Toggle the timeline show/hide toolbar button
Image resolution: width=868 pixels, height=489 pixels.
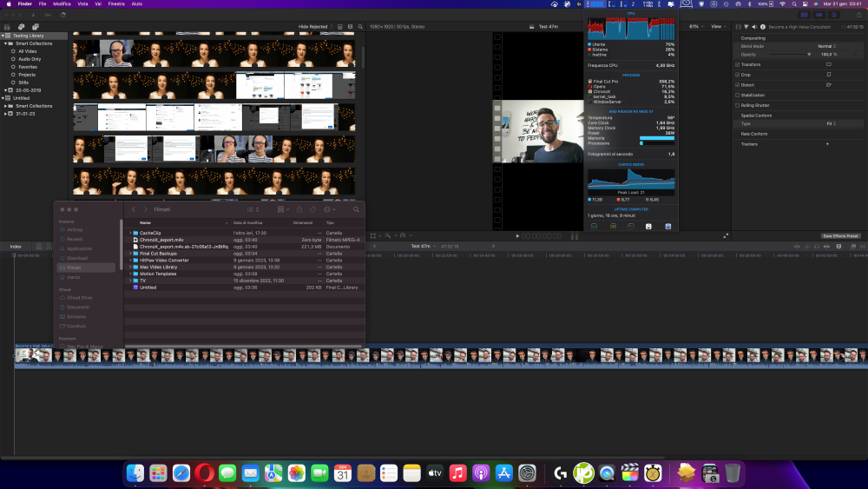click(819, 15)
